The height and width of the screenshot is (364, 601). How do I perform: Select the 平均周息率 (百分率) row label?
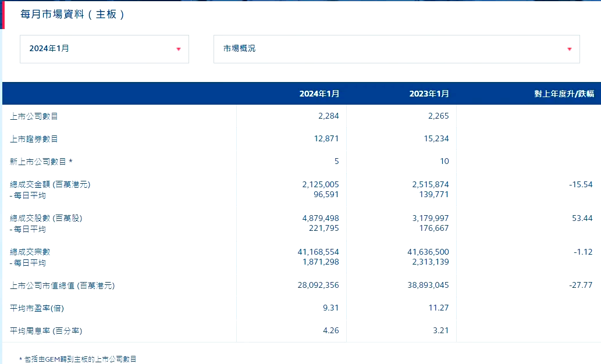click(x=46, y=331)
